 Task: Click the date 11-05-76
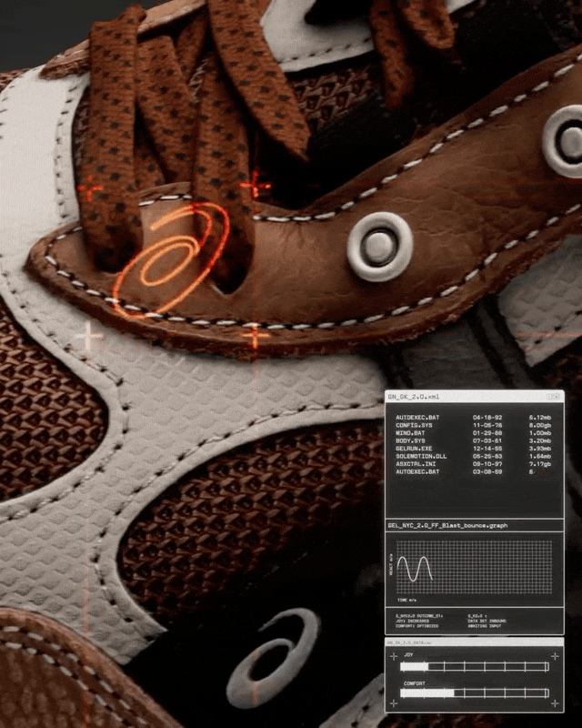click(487, 425)
